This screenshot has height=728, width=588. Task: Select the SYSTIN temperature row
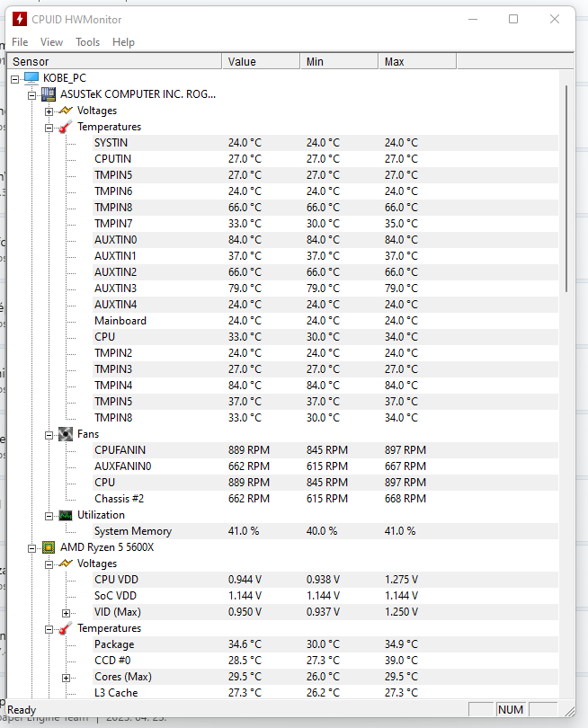coord(325,143)
